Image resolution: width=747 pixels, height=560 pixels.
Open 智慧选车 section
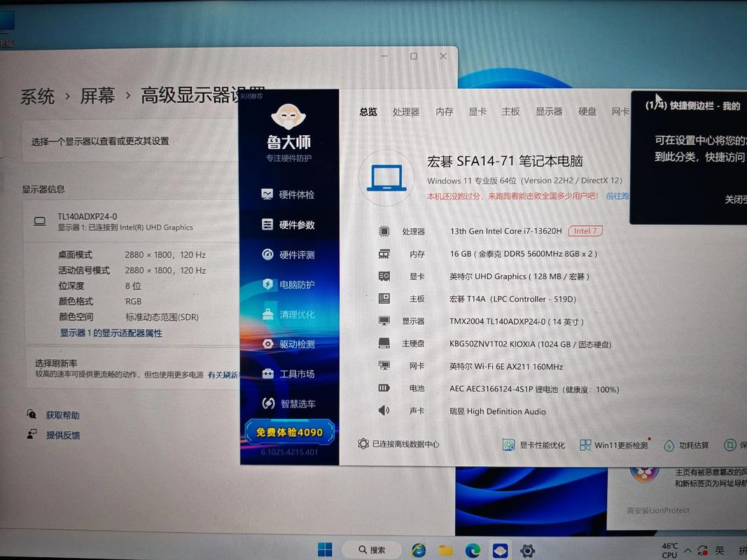click(x=288, y=404)
